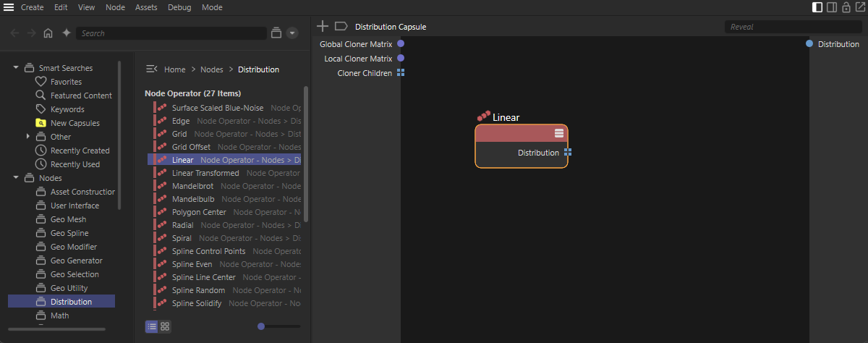The height and width of the screenshot is (343, 868).
Task: Click the Linear node's stacked-lines icon
Action: point(559,133)
